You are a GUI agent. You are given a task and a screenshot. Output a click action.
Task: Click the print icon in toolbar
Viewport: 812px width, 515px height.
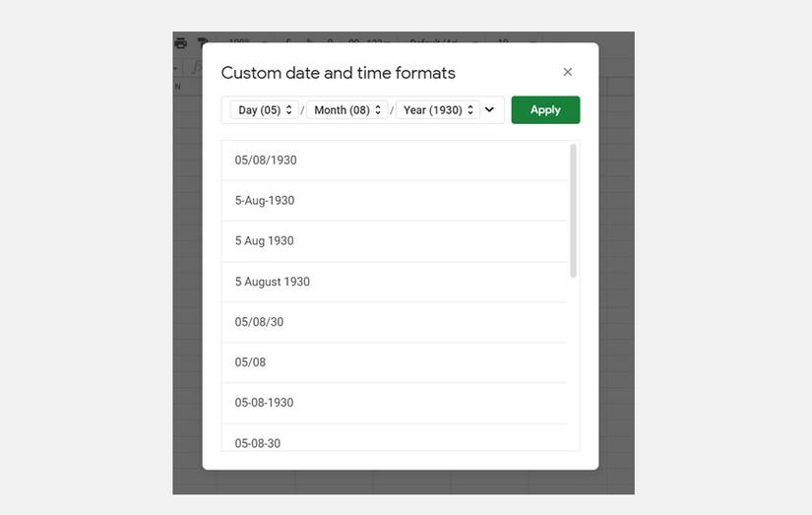(x=181, y=42)
